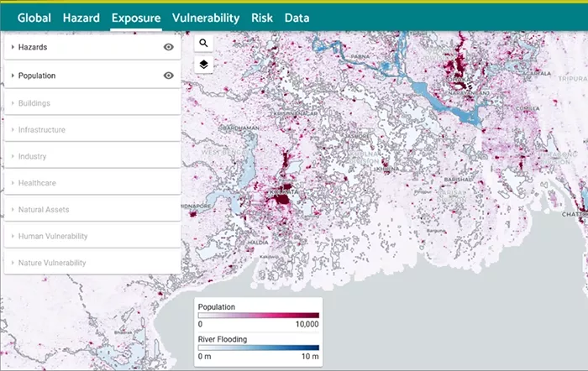588x371 pixels.
Task: Expand the Population section arrow
Action: (13, 76)
